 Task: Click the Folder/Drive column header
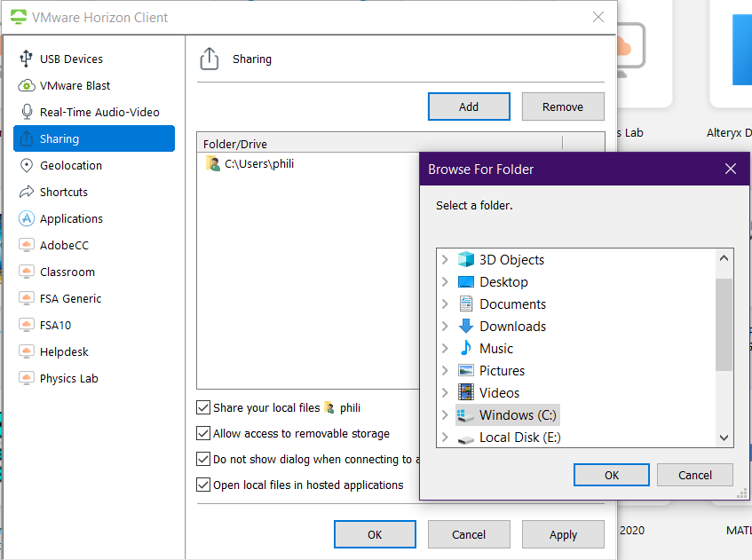coord(379,144)
